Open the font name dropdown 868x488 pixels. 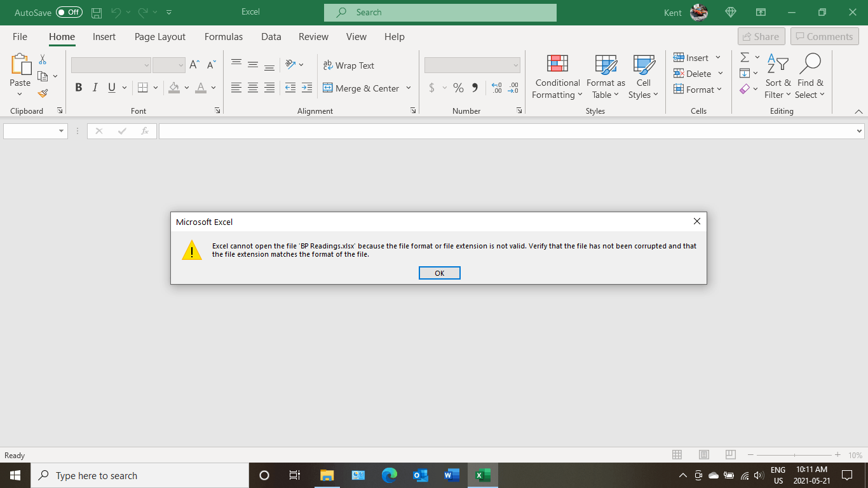[147, 65]
